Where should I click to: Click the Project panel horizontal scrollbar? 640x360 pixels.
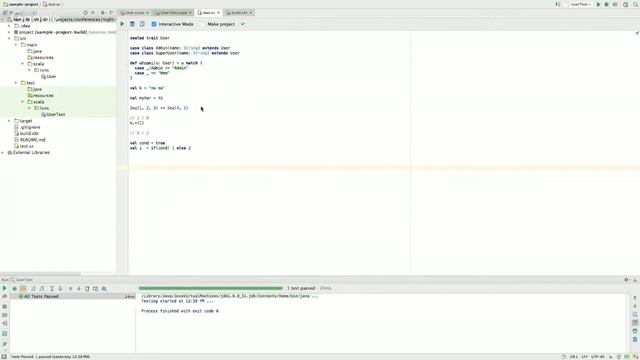point(40,274)
